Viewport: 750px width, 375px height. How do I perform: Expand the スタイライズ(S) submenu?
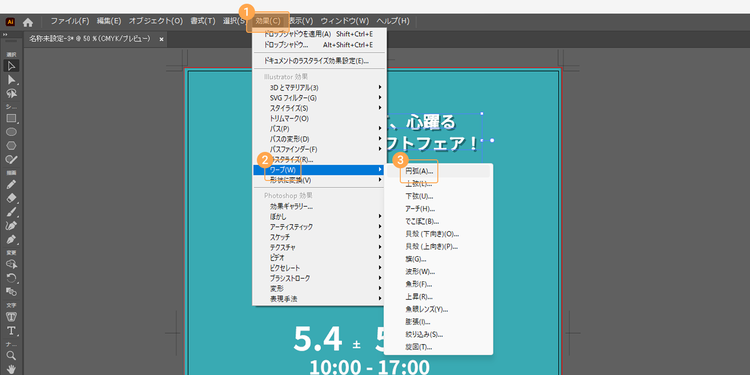[x=319, y=108]
